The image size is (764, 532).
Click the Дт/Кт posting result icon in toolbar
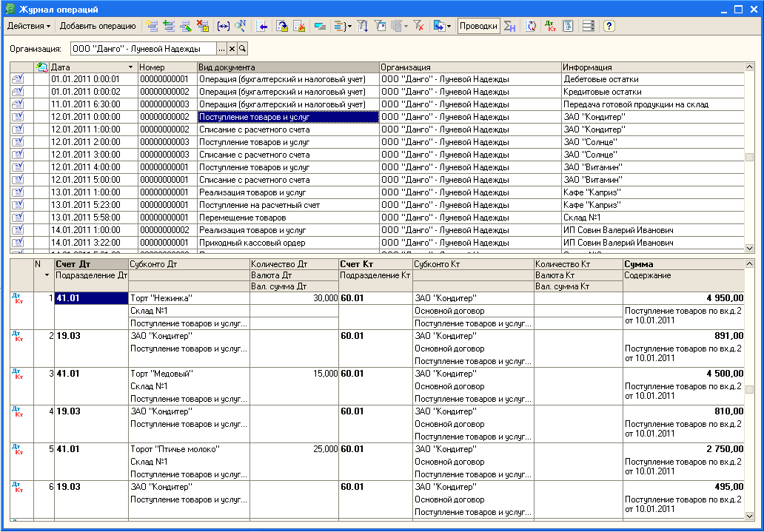550,26
